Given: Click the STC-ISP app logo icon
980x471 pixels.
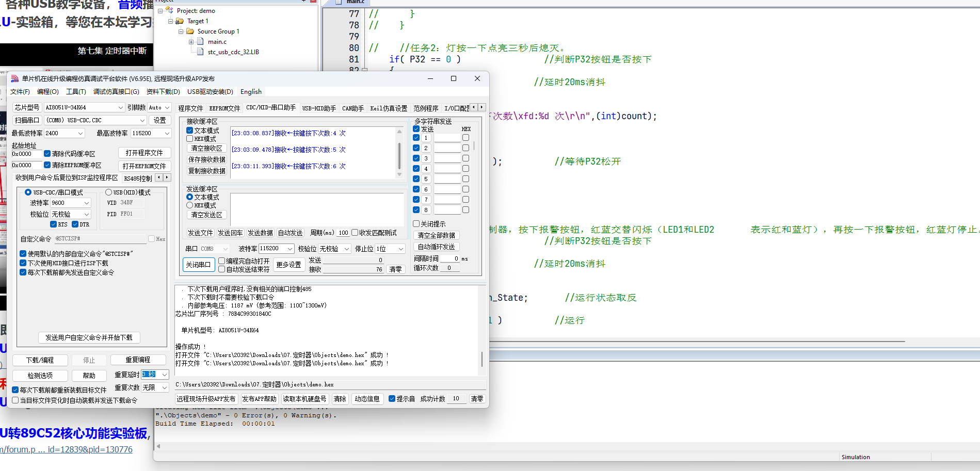Looking at the screenshot, I should pos(14,79).
